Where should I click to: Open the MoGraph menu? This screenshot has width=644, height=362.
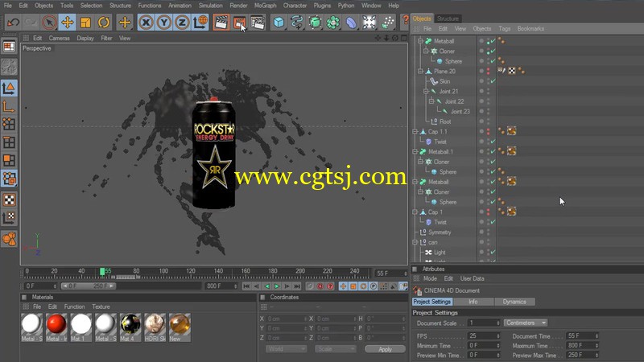point(265,6)
